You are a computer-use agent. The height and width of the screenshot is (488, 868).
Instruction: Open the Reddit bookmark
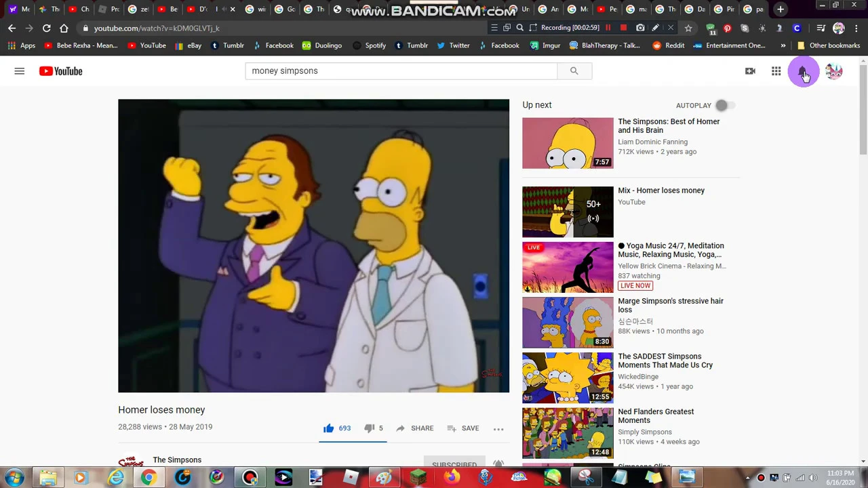669,45
